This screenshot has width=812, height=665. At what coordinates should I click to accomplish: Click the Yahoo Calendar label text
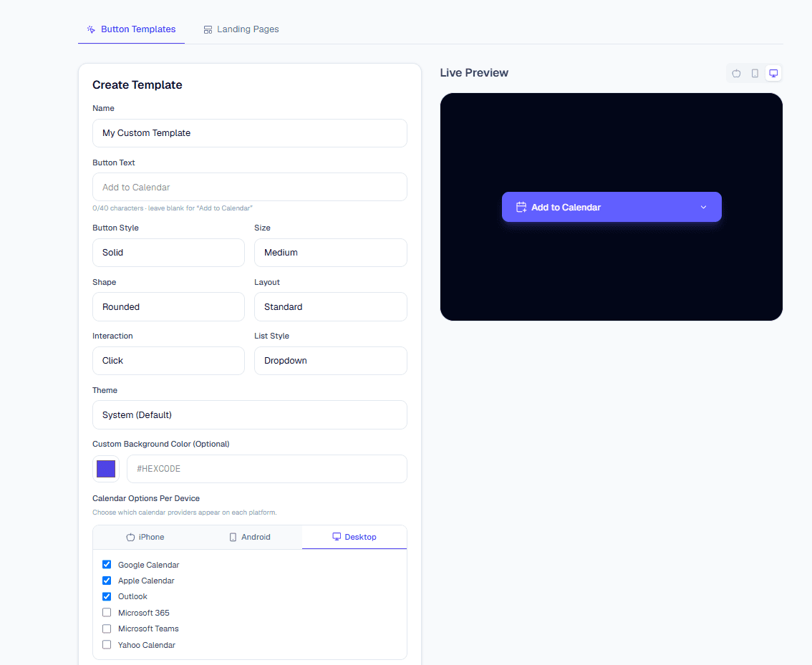tap(147, 645)
